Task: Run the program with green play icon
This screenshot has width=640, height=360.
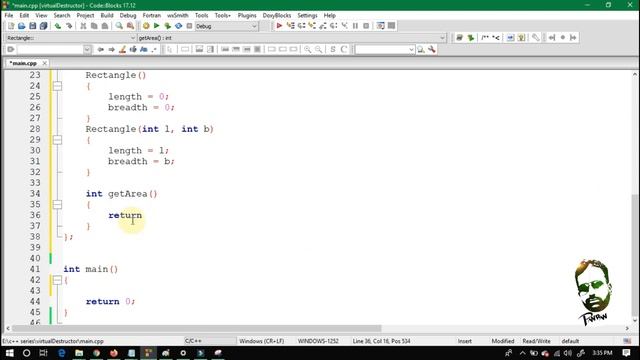Action: pyautogui.click(x=156, y=26)
